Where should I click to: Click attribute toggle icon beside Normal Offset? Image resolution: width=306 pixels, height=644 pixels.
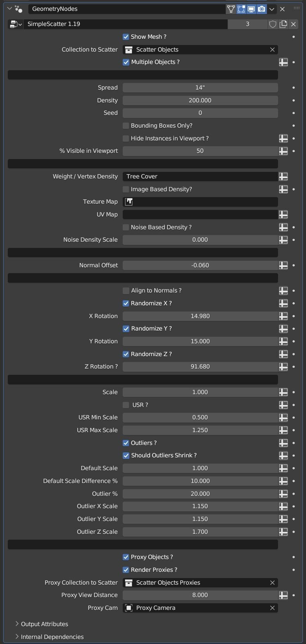tap(283, 265)
